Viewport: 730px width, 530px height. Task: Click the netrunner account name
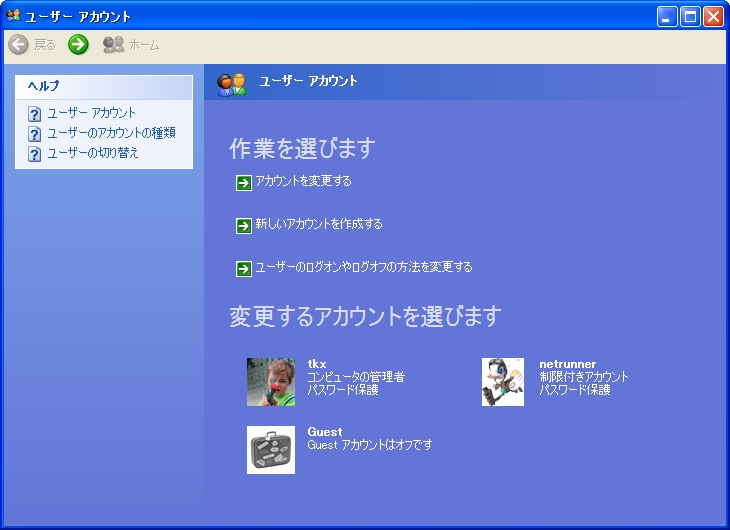point(568,364)
